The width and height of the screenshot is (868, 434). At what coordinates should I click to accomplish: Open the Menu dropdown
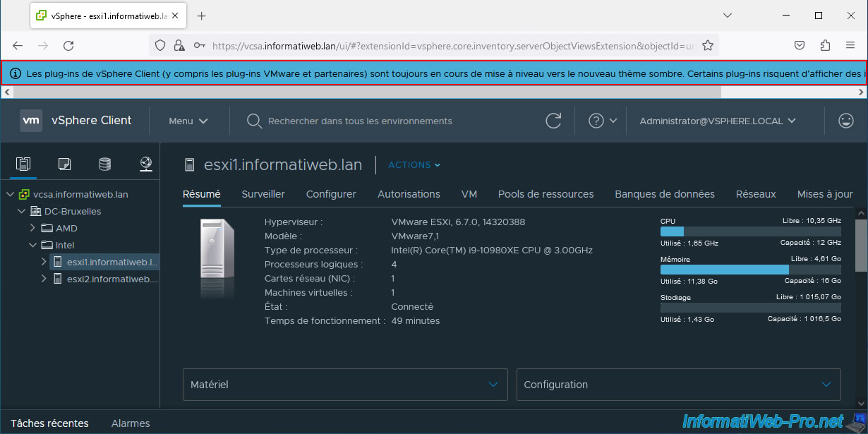[x=188, y=121]
